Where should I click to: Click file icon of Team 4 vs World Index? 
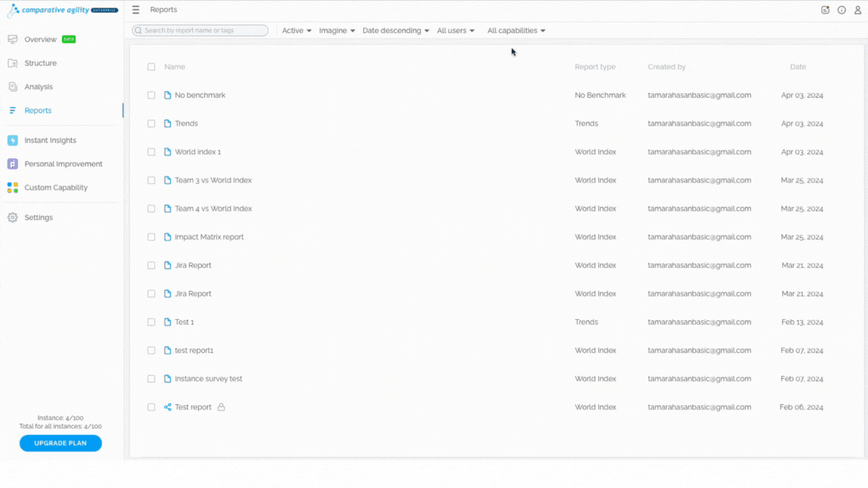168,209
